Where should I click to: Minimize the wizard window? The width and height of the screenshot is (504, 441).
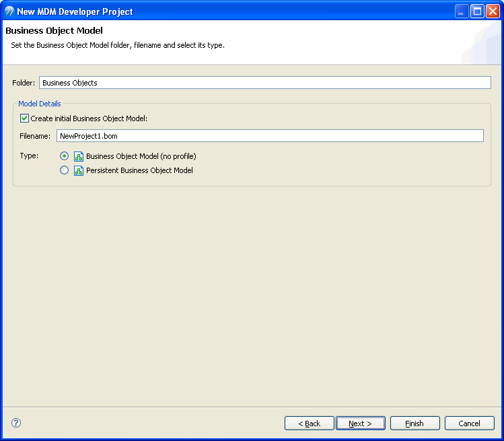[x=462, y=11]
